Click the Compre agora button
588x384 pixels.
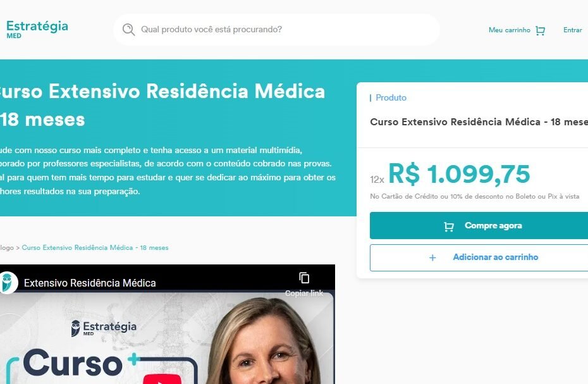pyautogui.click(x=479, y=226)
